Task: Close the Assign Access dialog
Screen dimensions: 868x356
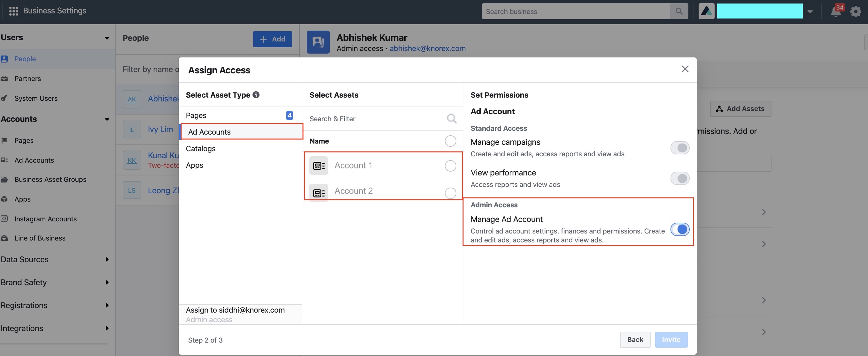Action: click(x=685, y=69)
